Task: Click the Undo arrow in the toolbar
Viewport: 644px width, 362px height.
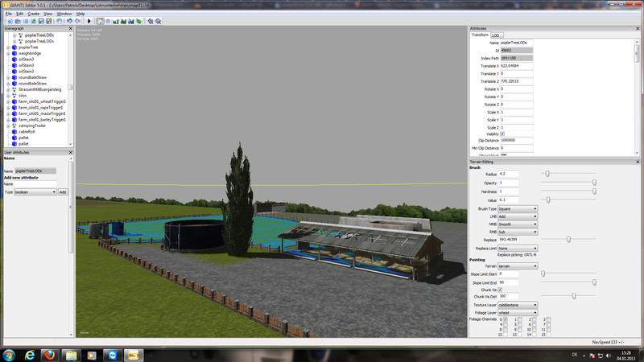Action: (69, 21)
